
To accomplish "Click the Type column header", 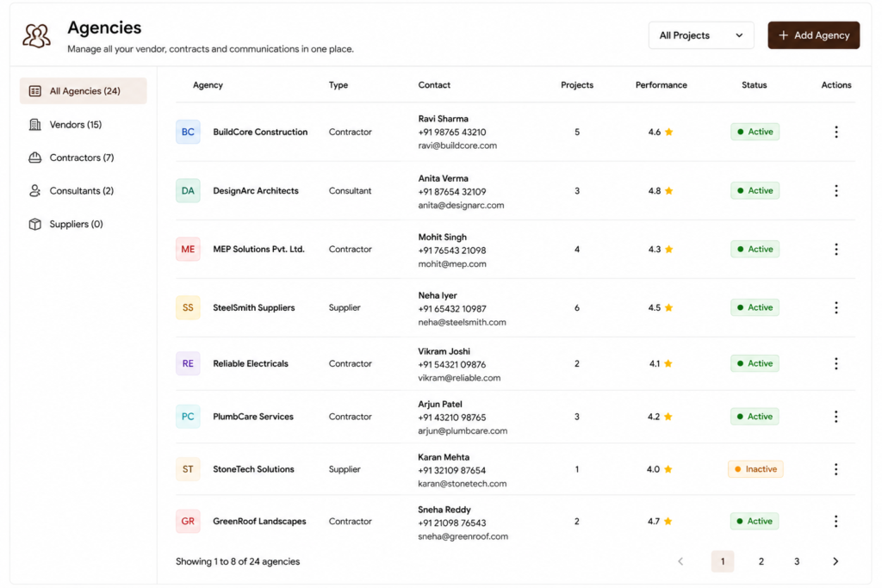I will 338,85.
